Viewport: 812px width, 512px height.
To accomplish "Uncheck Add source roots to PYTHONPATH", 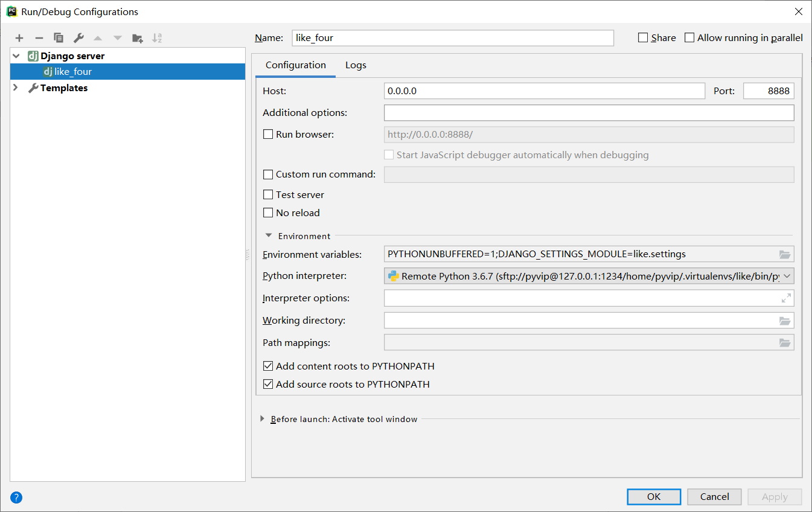I will [x=268, y=384].
